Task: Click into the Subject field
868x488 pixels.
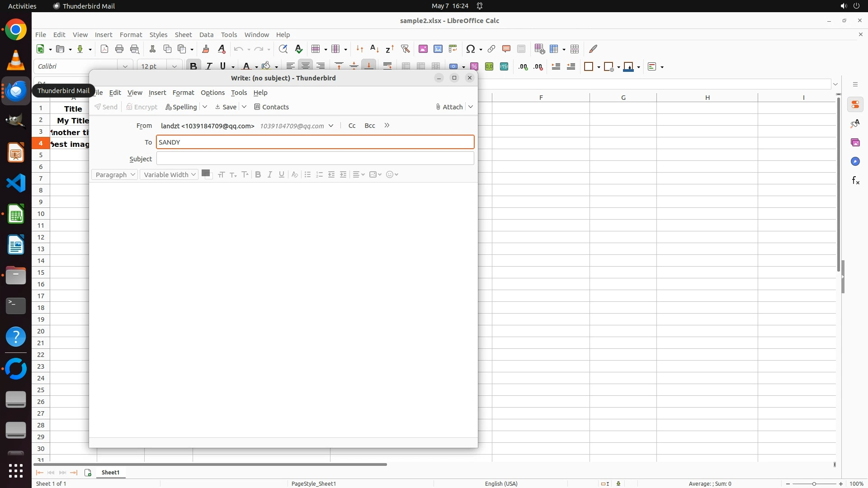Action: pos(315,159)
